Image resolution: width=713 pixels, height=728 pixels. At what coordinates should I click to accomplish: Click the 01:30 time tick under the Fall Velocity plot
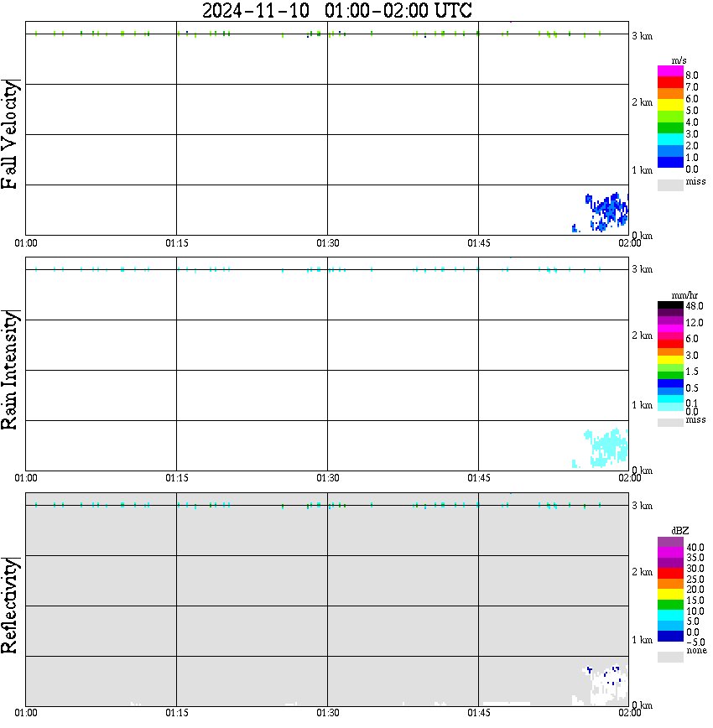328,243
